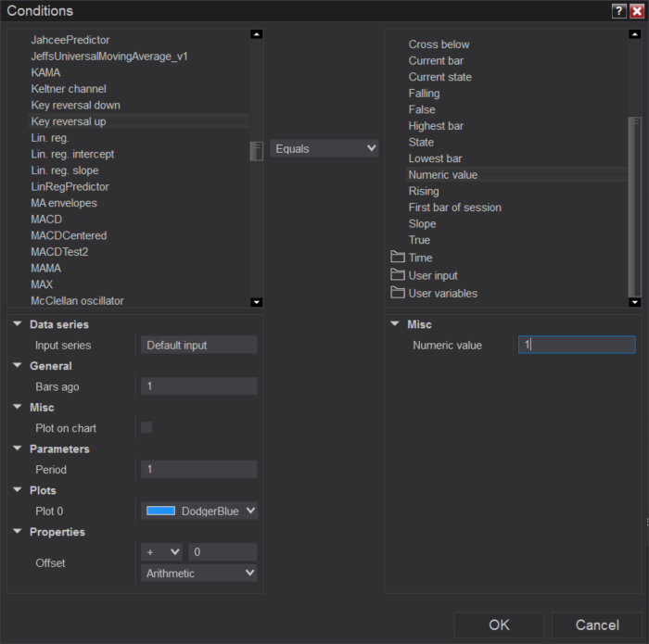
Task: Open the Arithmetic offset type dropdown
Action: pos(199,573)
